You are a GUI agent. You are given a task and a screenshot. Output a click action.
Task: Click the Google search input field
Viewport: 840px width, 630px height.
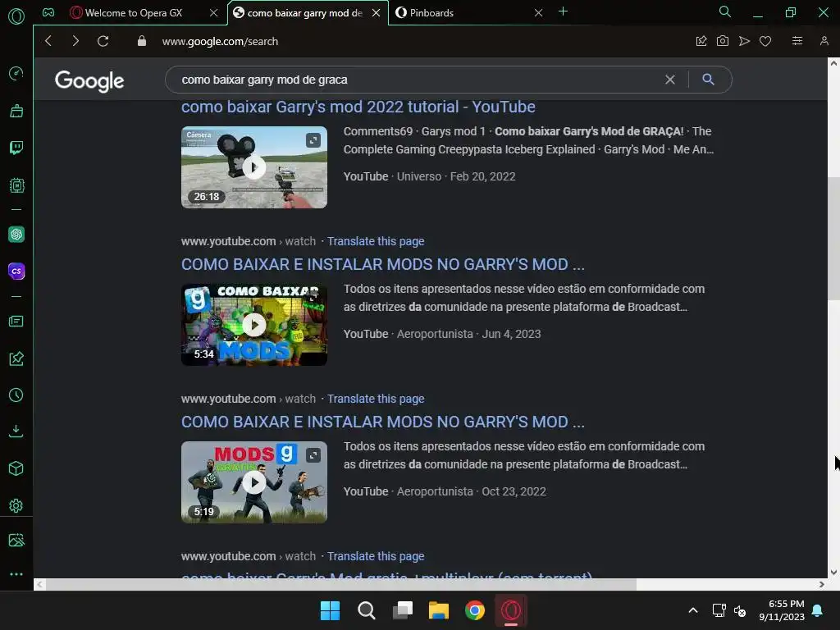418,80
